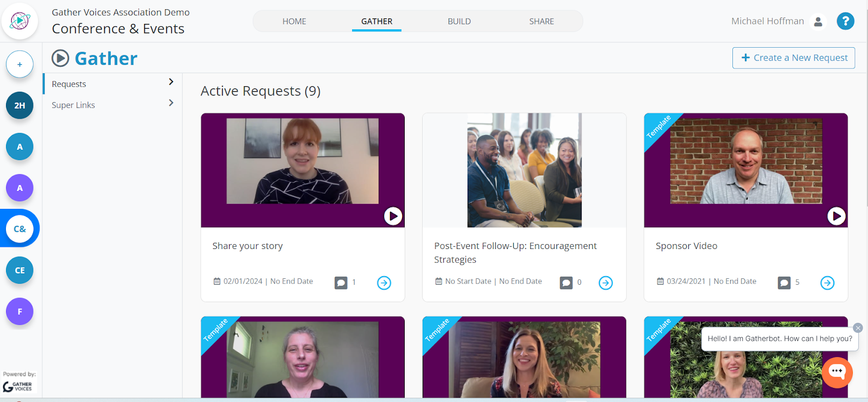Go to the HOME tab
Viewport: 868px width, 402px height.
(294, 21)
